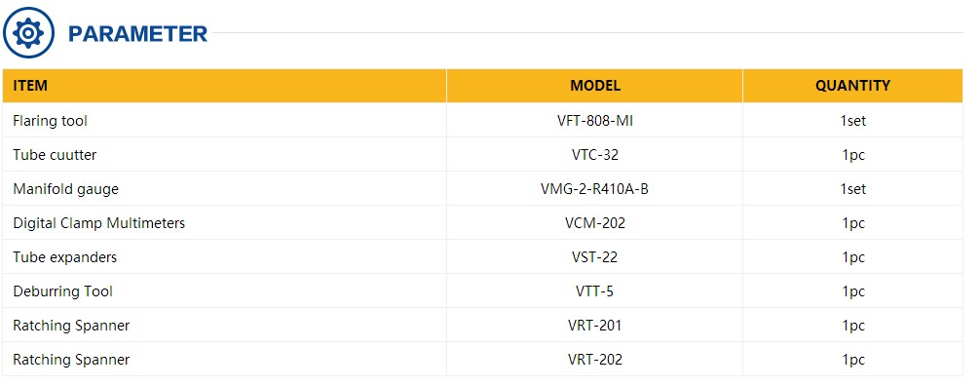This screenshot has width=980, height=387.
Task: Click the VTT-5 model cell
Action: (x=595, y=290)
